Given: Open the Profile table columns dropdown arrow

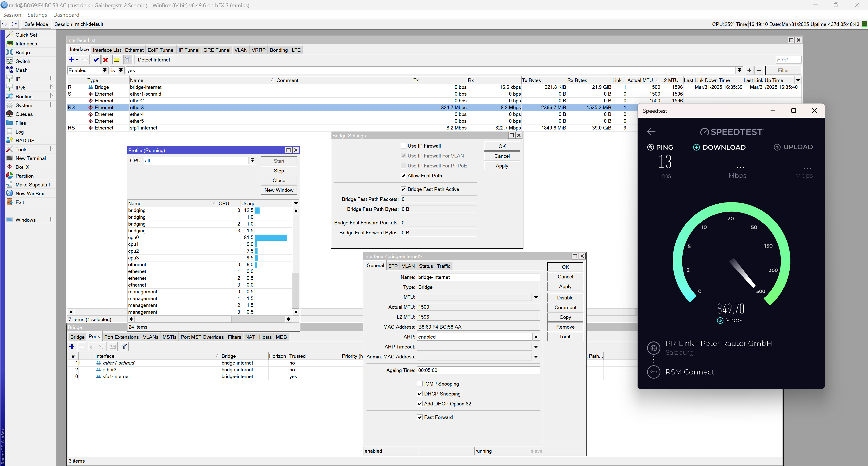Looking at the screenshot, I should tap(296, 203).
